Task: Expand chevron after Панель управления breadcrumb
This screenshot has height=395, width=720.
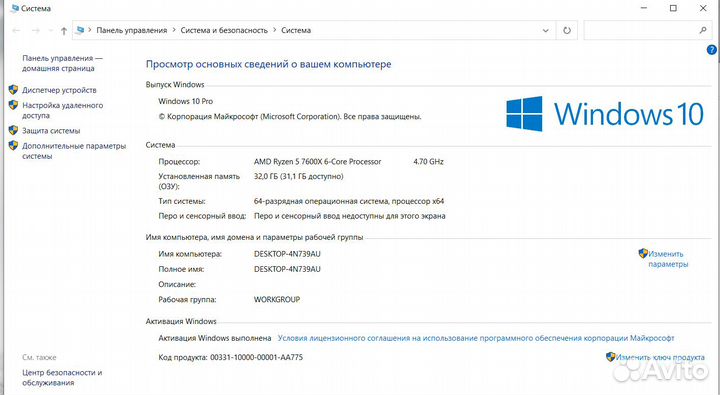Action: pos(174,30)
